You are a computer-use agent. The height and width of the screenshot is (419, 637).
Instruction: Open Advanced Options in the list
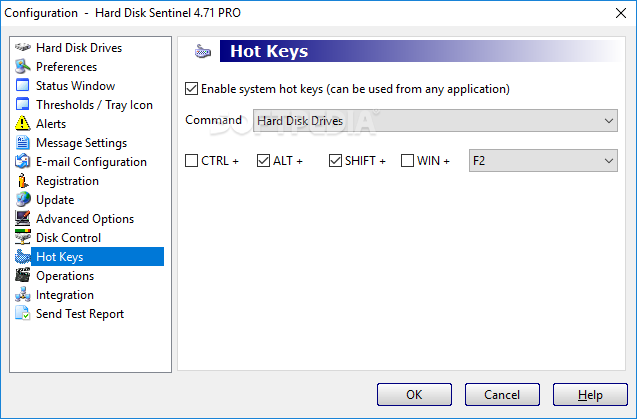[x=85, y=219]
